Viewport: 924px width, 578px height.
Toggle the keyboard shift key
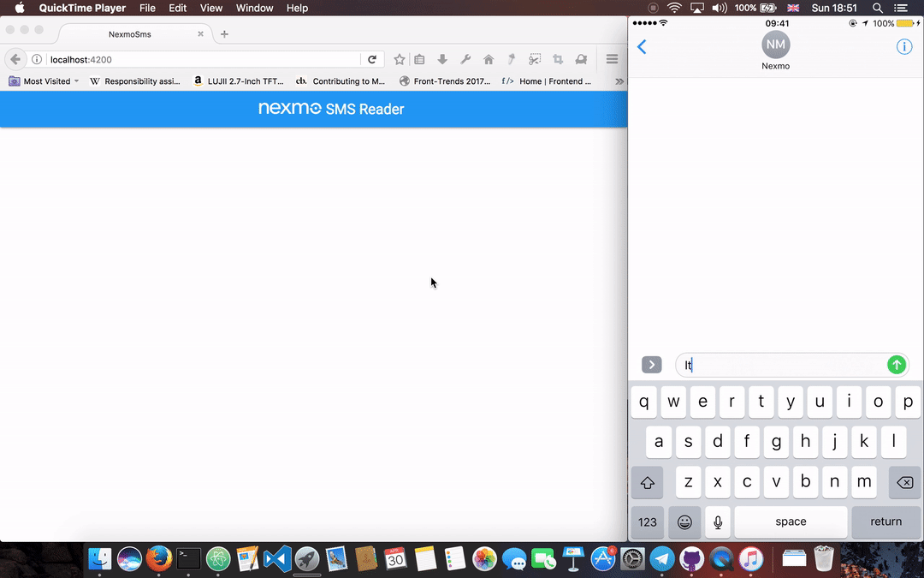(x=647, y=482)
